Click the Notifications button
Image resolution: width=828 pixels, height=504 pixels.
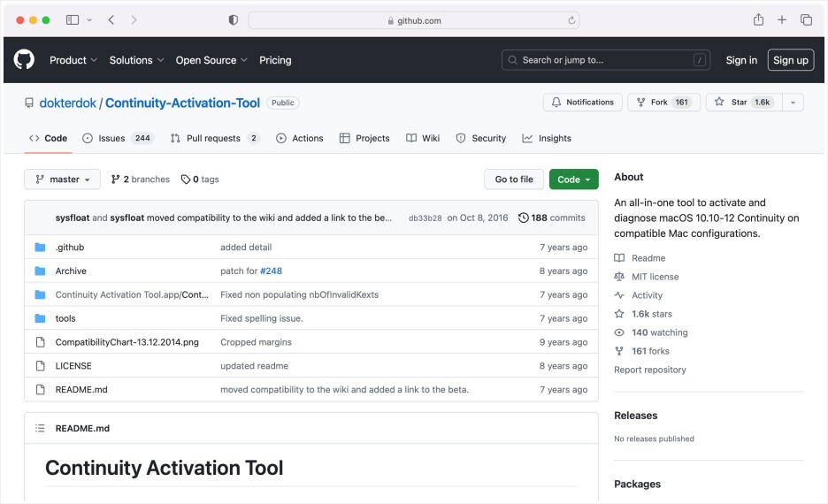pyautogui.click(x=582, y=103)
